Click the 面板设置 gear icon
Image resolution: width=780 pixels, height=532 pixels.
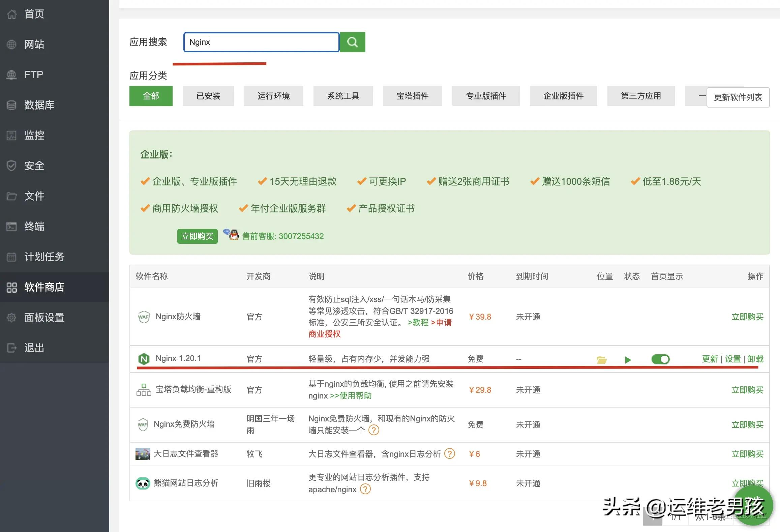tap(11, 317)
